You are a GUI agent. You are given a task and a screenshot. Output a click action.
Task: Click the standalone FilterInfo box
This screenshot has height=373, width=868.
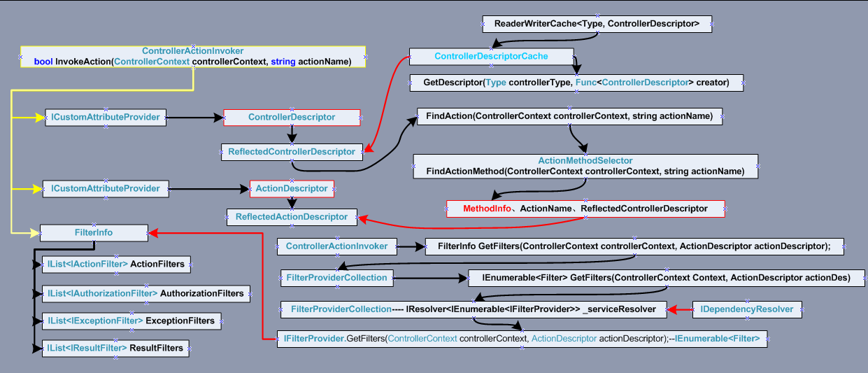(94, 232)
